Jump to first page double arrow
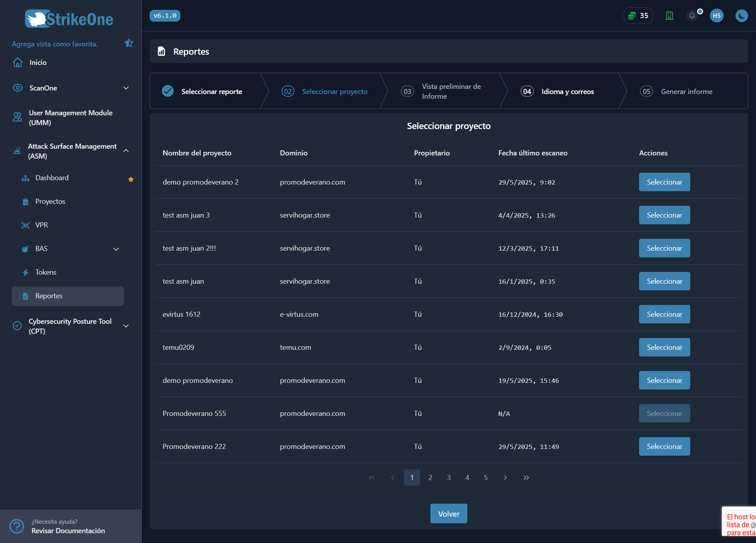Viewport: 756px width, 543px height. click(x=372, y=477)
